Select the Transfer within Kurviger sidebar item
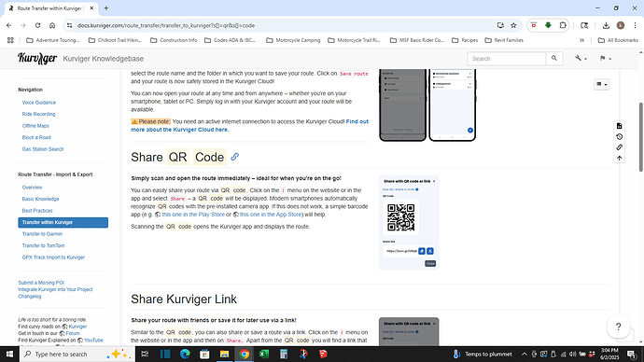Viewport: 644px width, 362px height. (63, 222)
